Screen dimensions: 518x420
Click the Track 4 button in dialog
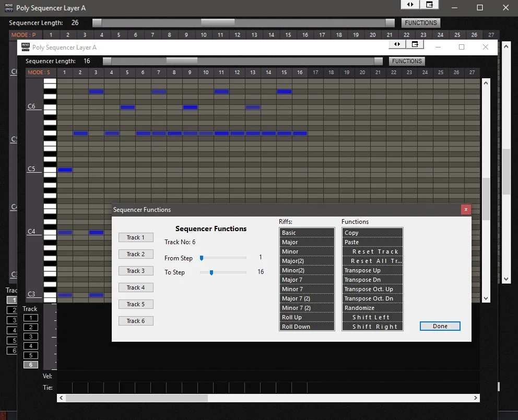pyautogui.click(x=136, y=287)
